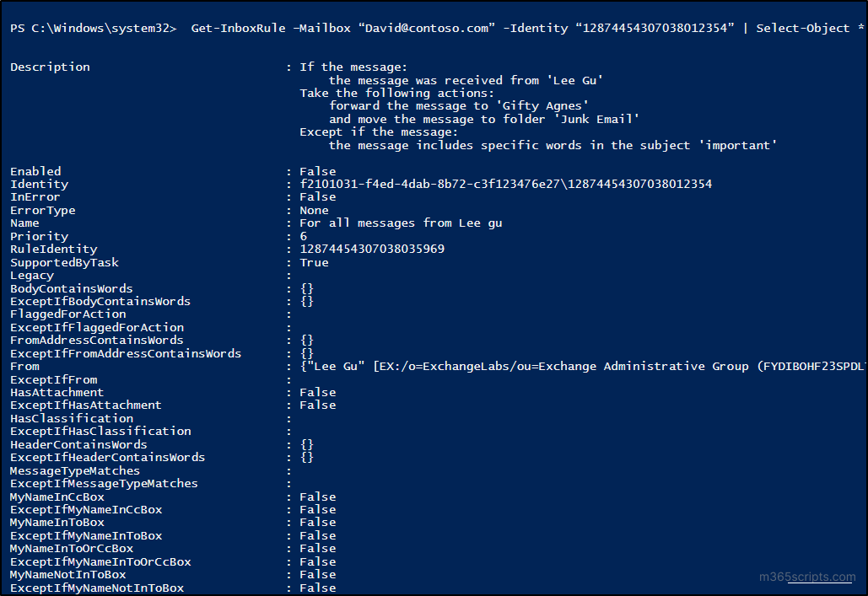Click the Identity GUID value
Screen dimensions: 868x596
pos(505,184)
